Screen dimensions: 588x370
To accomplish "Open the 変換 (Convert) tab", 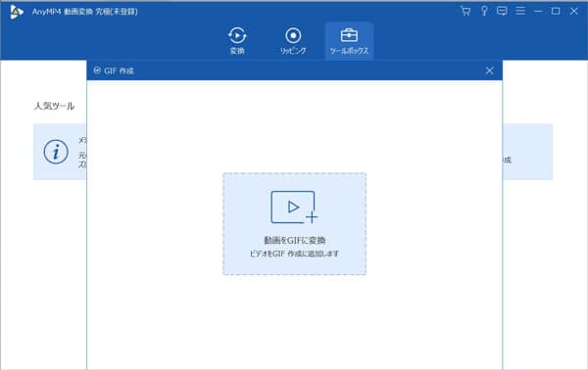I will coord(237,41).
